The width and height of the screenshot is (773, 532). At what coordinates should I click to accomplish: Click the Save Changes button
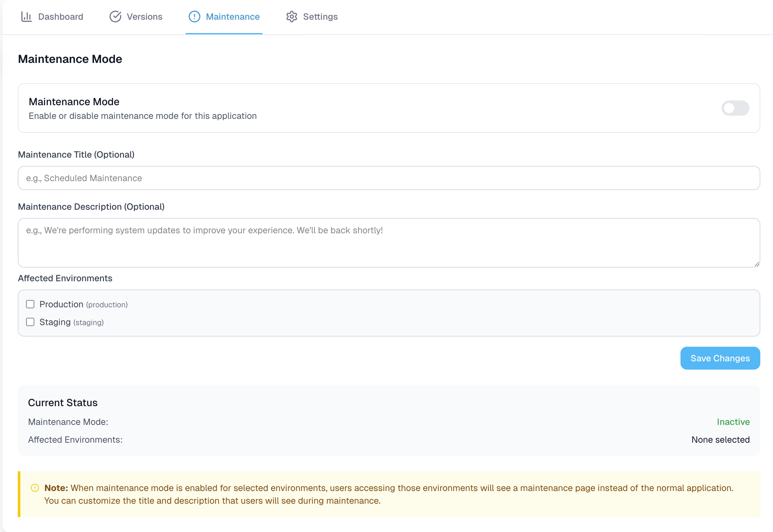click(720, 358)
